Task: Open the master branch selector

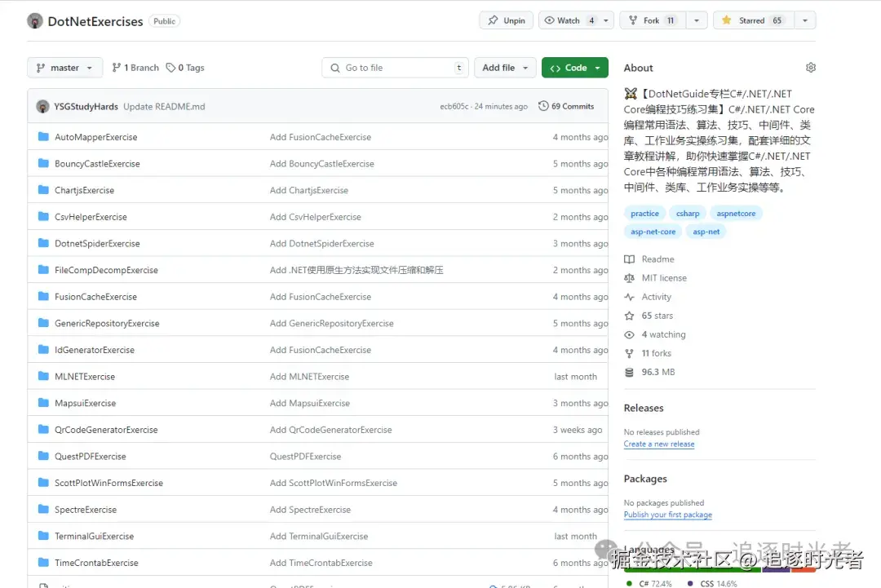Action: point(64,68)
